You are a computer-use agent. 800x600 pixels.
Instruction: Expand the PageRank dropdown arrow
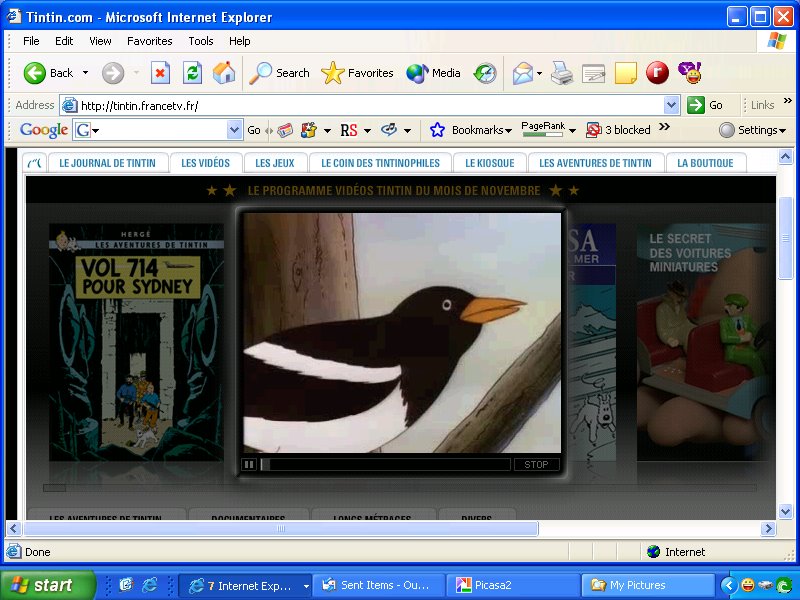572,131
